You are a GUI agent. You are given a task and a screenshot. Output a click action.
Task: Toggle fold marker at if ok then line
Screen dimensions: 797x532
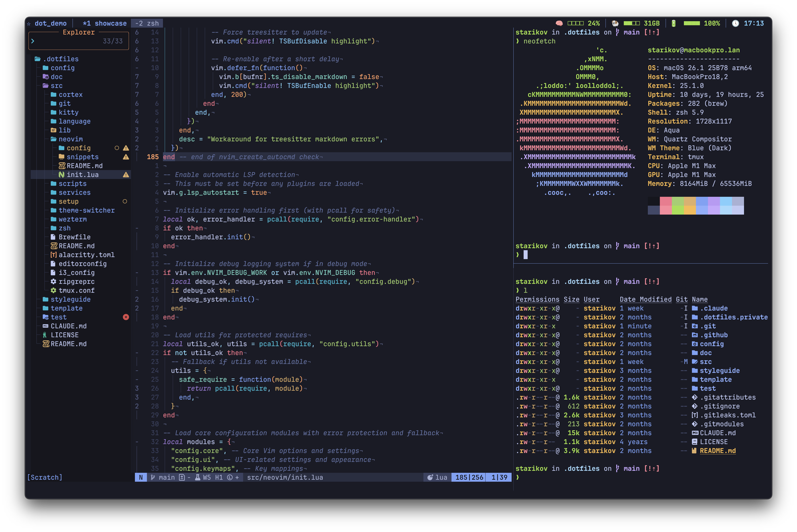pos(137,228)
